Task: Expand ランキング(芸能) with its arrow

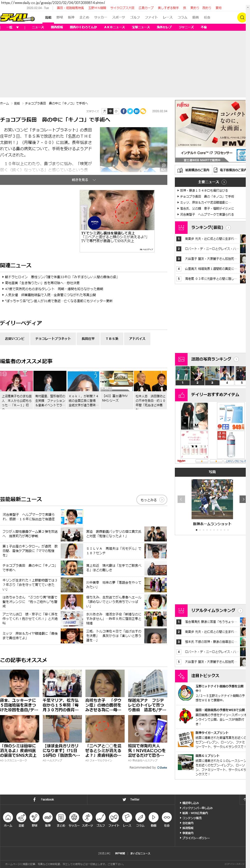Action: (x=228, y=227)
